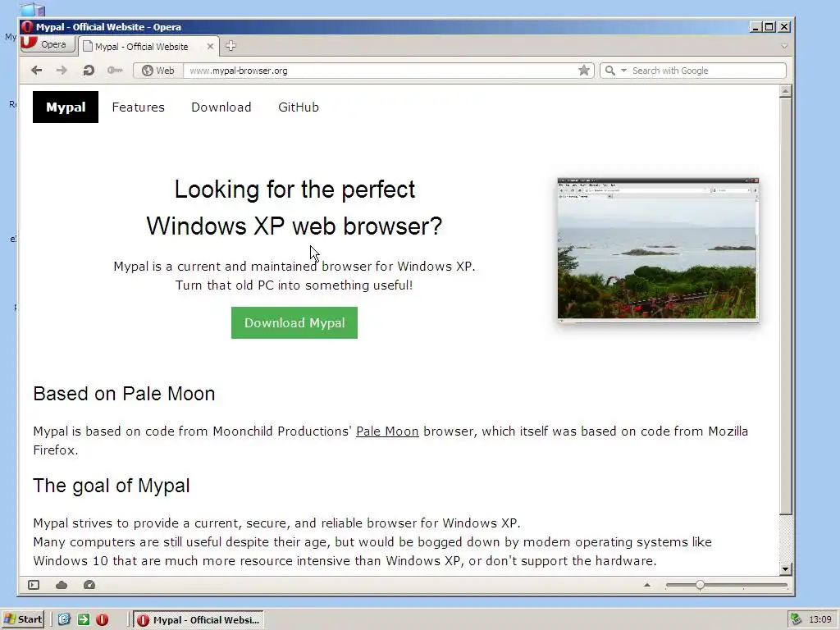Viewport: 840px width, 630px height.
Task: Expand the view options arrow near zoom slider
Action: click(647, 585)
